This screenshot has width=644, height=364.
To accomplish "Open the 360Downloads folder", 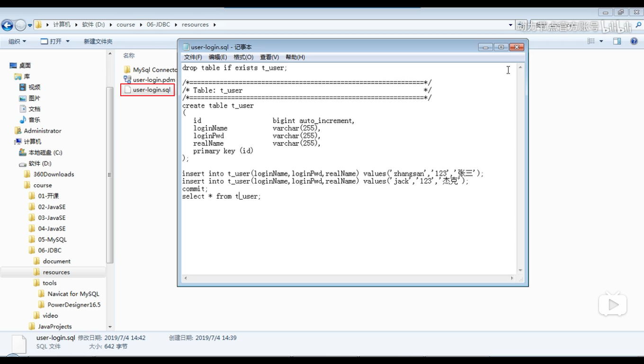I will [49, 174].
